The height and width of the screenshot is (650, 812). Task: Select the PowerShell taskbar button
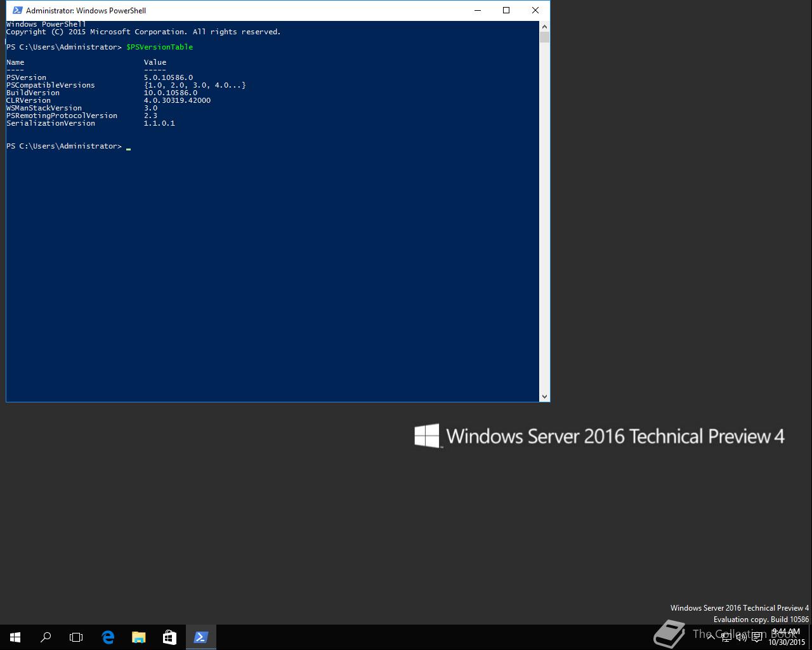tap(200, 637)
